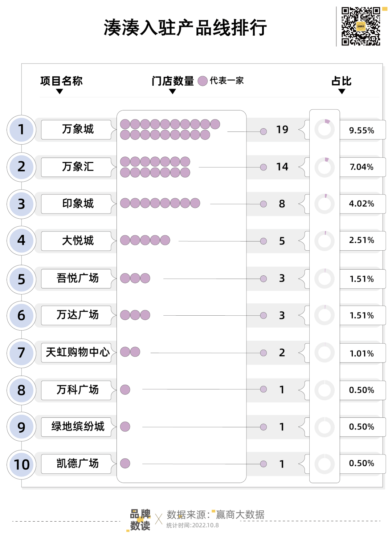This screenshot has height=542, width=392.
Task: Select the 万象城 name label
Action: [77, 129]
